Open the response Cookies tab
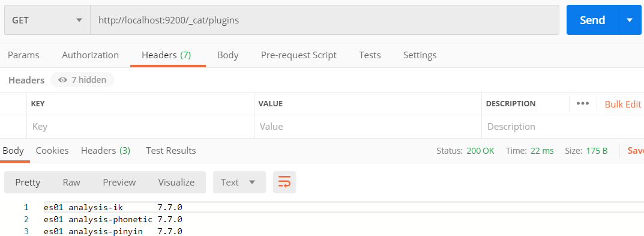Image resolution: width=644 pixels, height=236 pixels. (x=52, y=151)
